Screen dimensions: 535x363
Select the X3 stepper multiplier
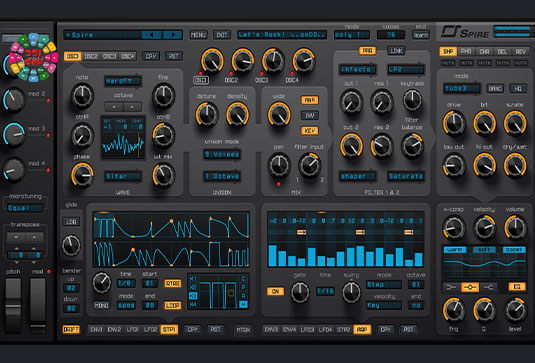click(193, 296)
